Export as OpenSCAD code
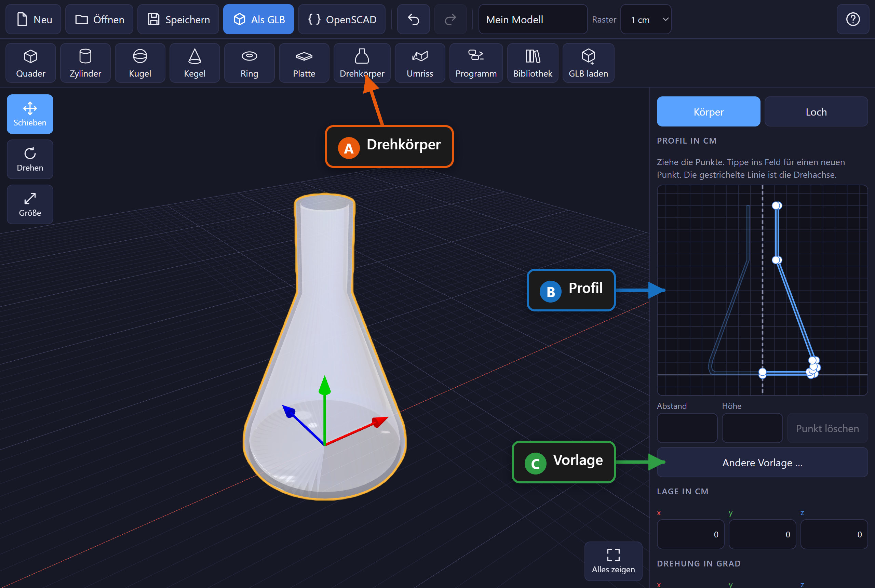Image resolution: width=875 pixels, height=588 pixels. click(x=341, y=19)
